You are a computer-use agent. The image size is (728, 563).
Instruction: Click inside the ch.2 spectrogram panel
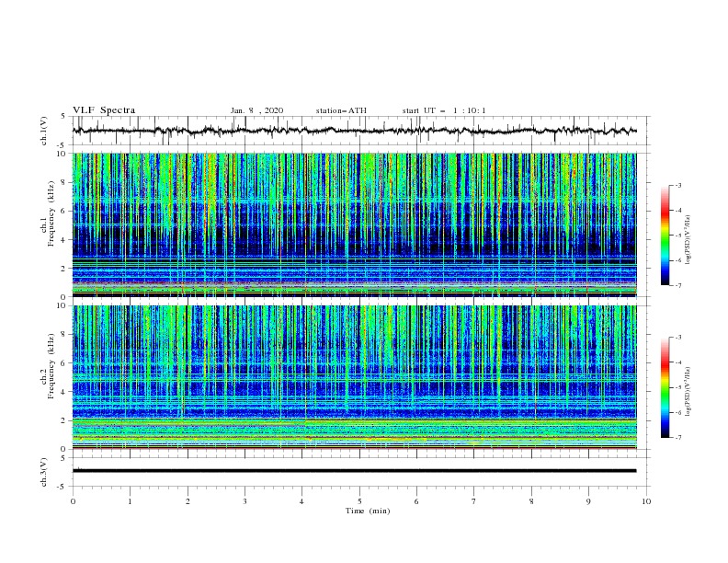[355, 377]
